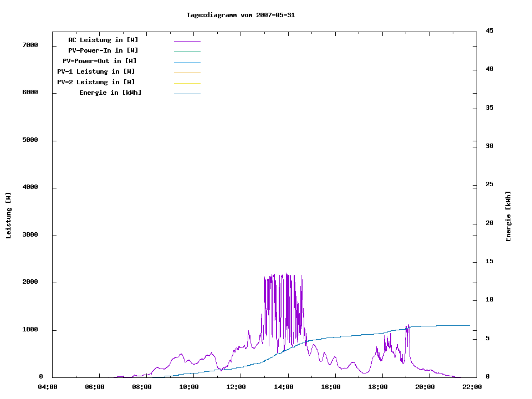Click the Energie [kWh] right axis title
The image size is (532, 399).
click(508, 216)
